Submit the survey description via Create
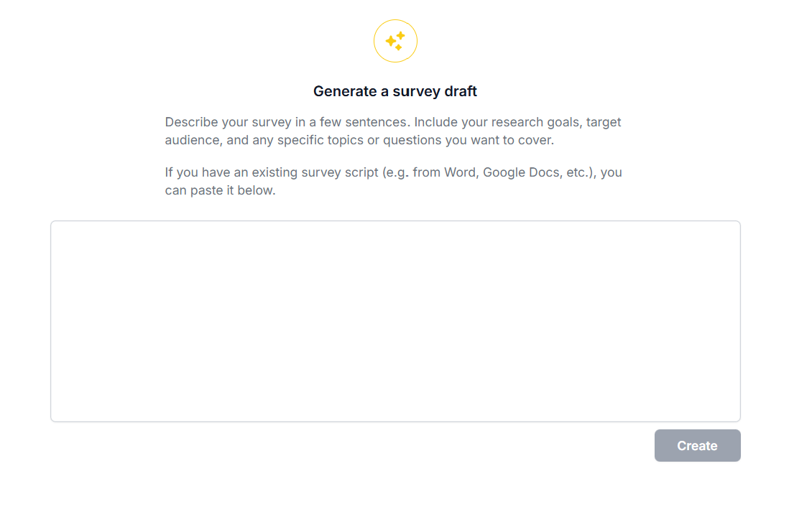 (696, 445)
